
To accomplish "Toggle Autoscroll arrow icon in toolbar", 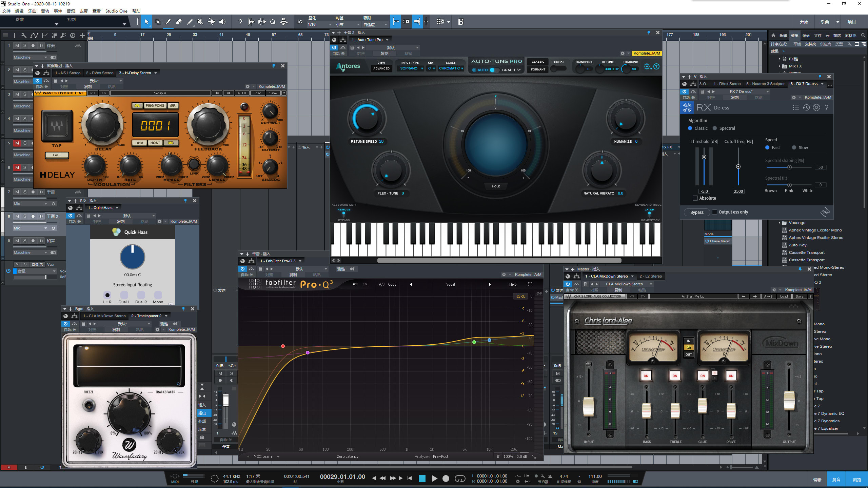I will pos(417,22).
